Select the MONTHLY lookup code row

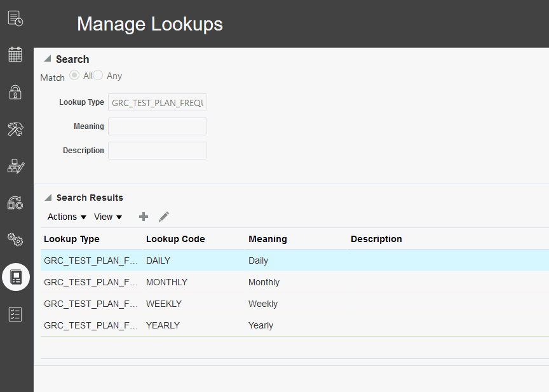166,282
